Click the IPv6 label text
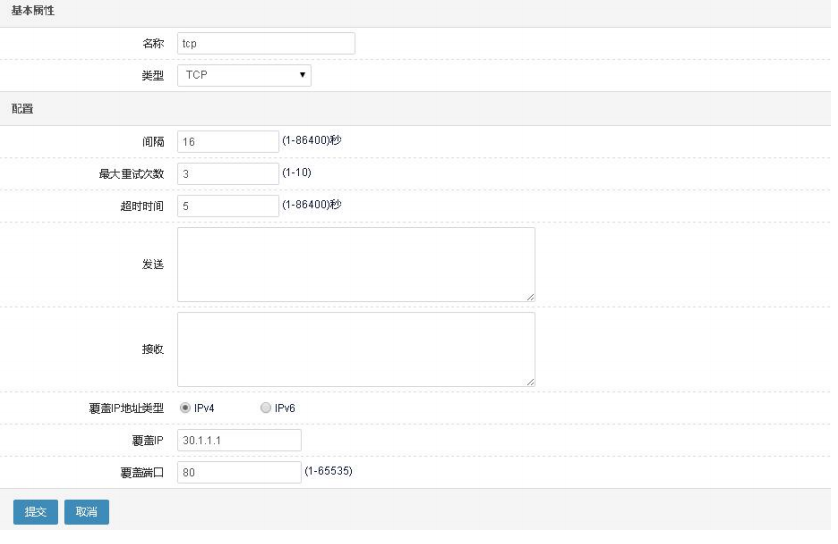Image resolution: width=838 pixels, height=544 pixels. [285, 408]
